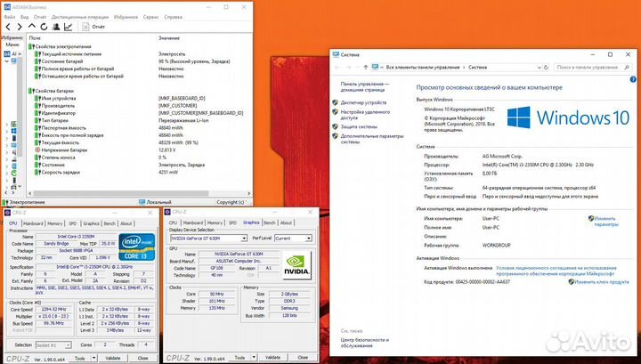This screenshot has width=641, height=364.
Task: Click the up arrow in Система window
Action: point(366,67)
